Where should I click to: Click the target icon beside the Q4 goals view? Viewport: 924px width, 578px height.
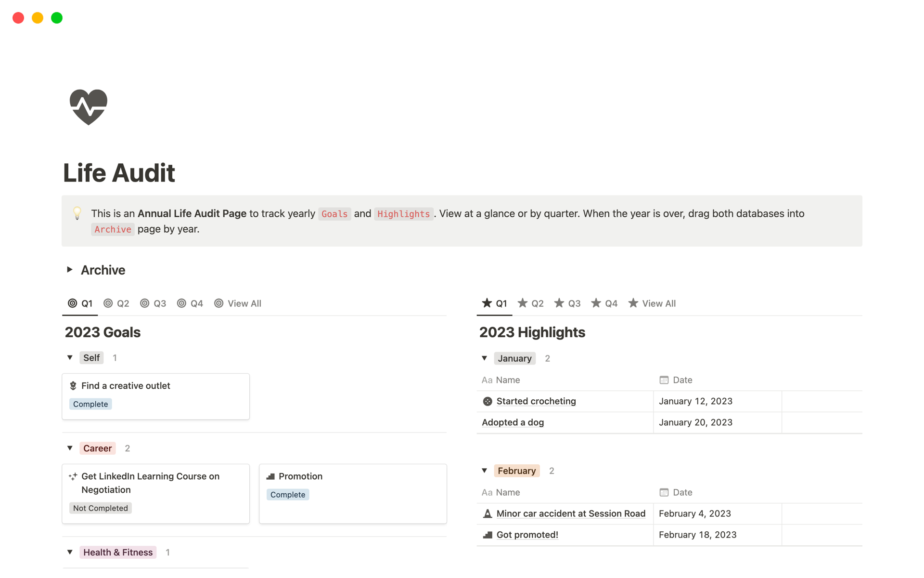181,303
